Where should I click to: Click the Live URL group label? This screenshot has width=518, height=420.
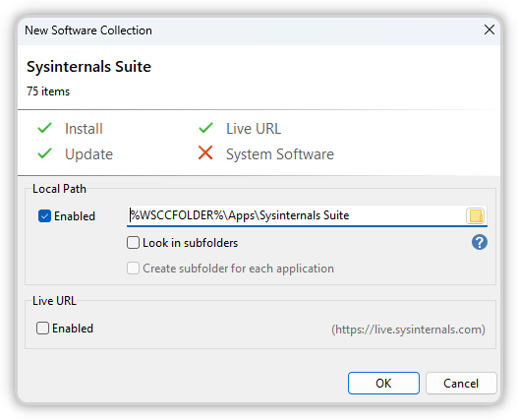54,301
